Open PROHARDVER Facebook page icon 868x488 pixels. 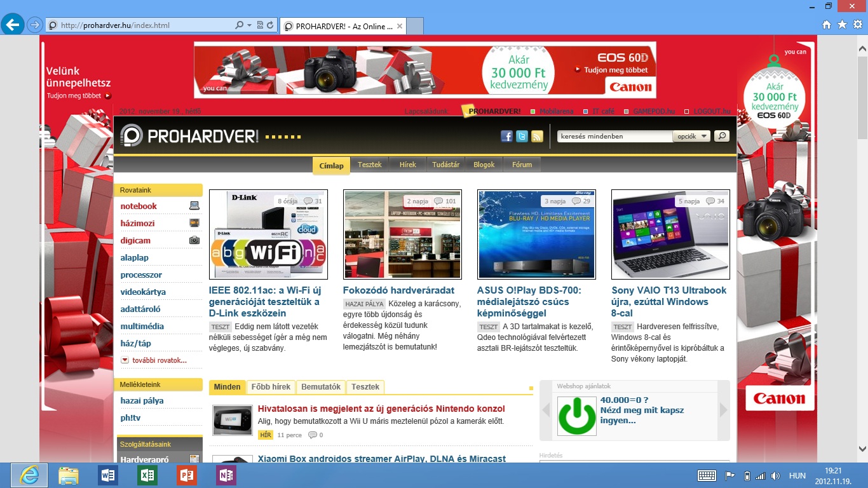coord(506,136)
